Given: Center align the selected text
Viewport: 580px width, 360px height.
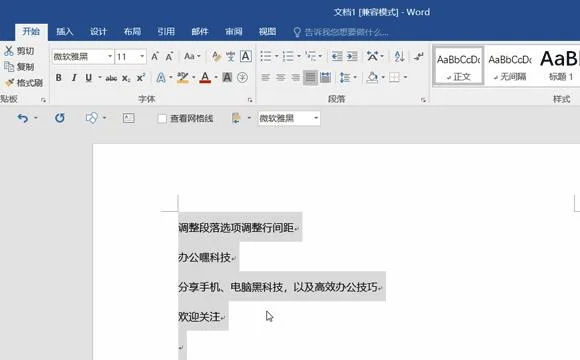Looking at the screenshot, I should click(280, 77).
